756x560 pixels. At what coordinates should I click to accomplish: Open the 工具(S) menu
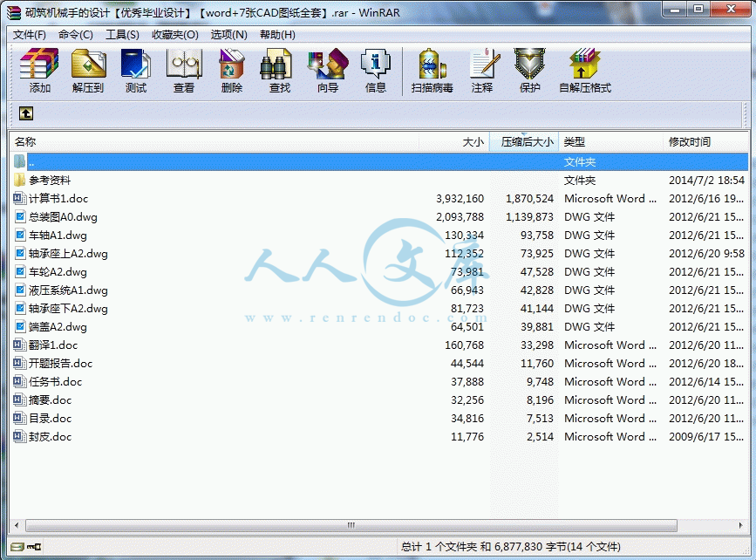click(x=122, y=35)
